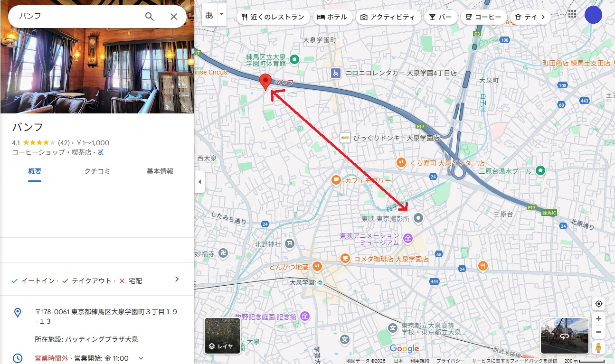The height and width of the screenshot is (364, 615).
Task: Filter by ホテル
Action: pyautogui.click(x=332, y=17)
